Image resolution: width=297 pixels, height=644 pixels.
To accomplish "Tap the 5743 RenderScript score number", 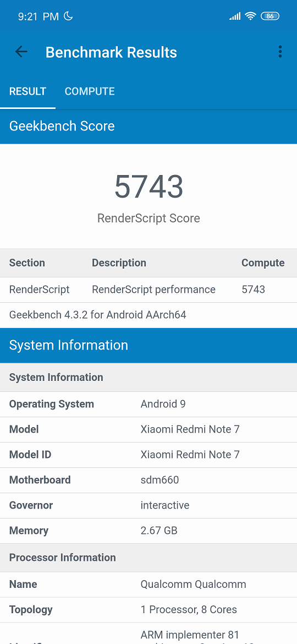I will click(x=148, y=187).
